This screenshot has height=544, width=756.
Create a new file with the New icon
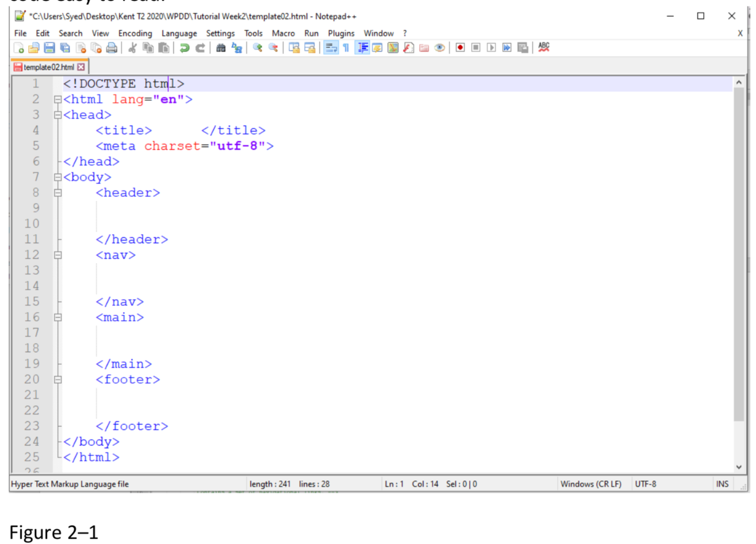tap(19, 48)
